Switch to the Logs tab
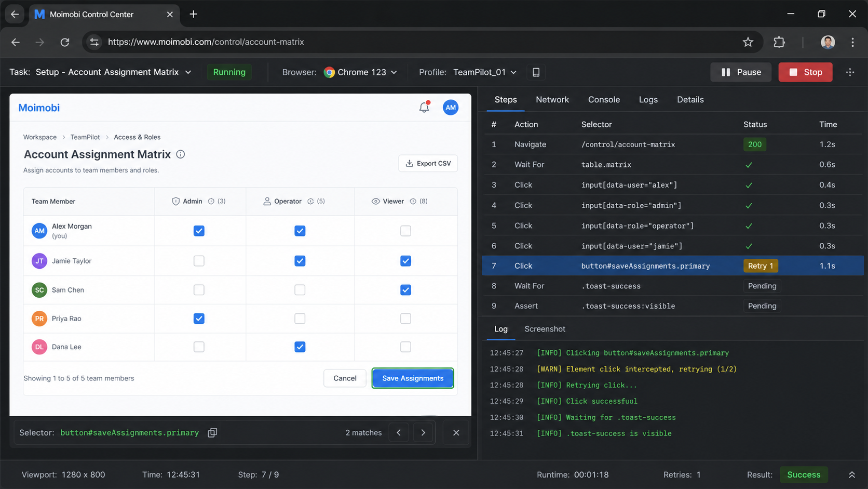This screenshot has width=868, height=489. (x=648, y=100)
